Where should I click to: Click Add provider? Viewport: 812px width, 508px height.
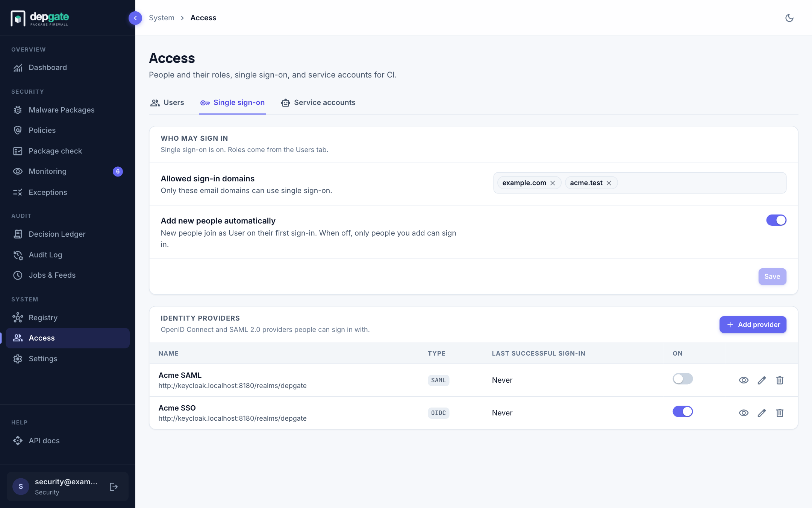[753, 324]
